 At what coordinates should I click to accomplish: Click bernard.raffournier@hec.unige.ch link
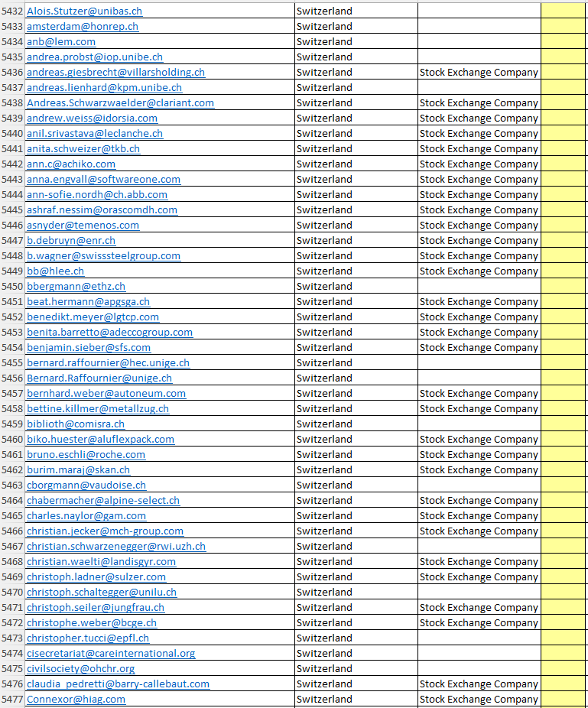[108, 363]
